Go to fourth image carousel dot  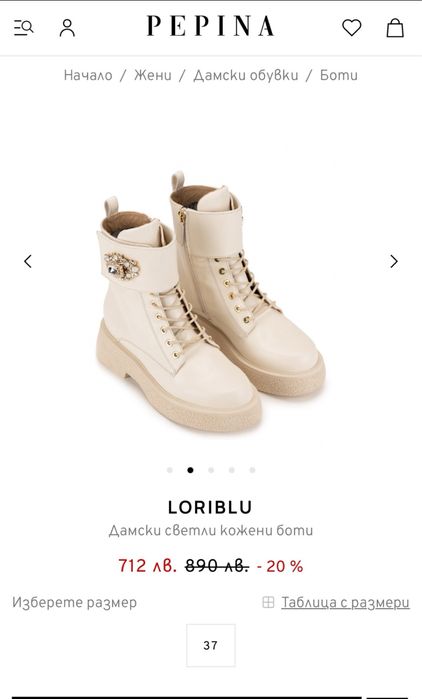(x=232, y=470)
